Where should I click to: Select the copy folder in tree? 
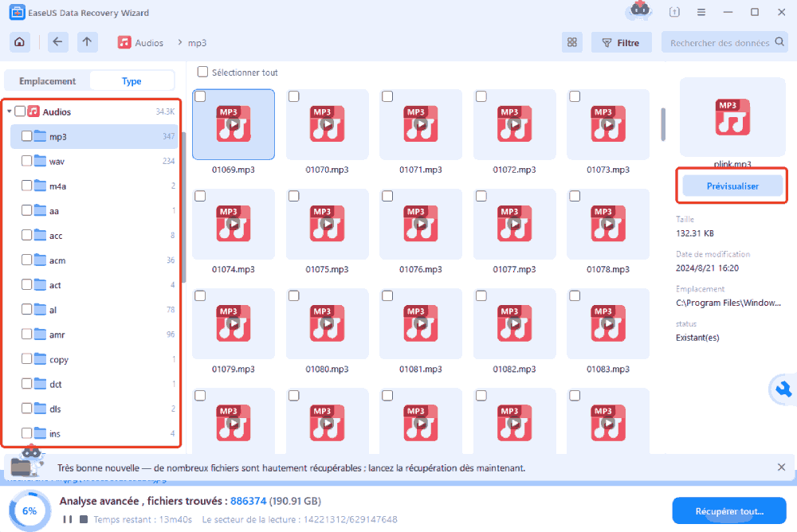(94, 359)
